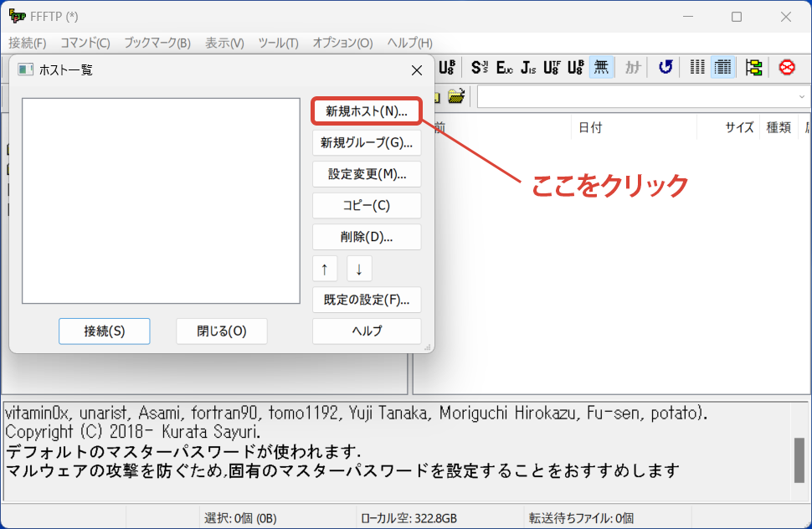This screenshot has height=529, width=812.
Task: Click the log line starting with 'マルウェアの攻撃を防ぐため'
Action: [x=342, y=471]
